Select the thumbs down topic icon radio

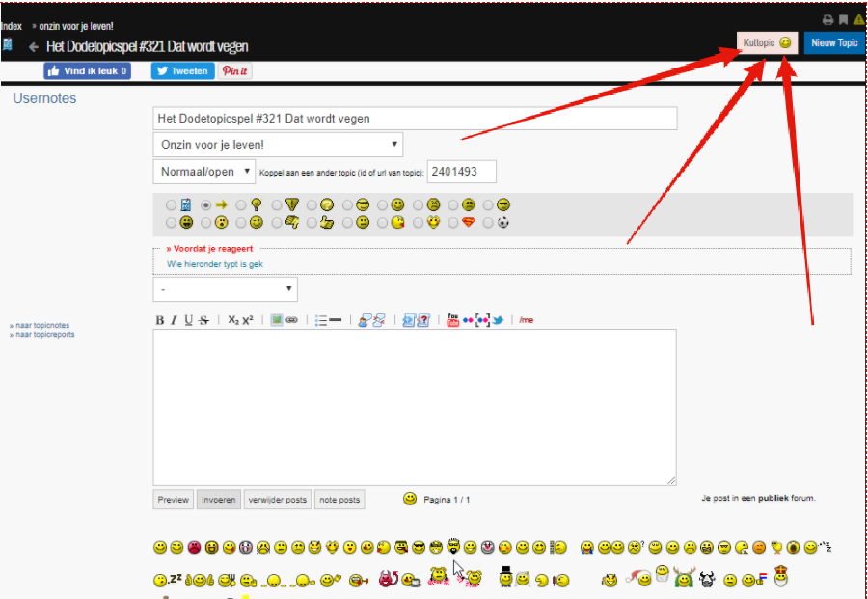[x=276, y=223]
